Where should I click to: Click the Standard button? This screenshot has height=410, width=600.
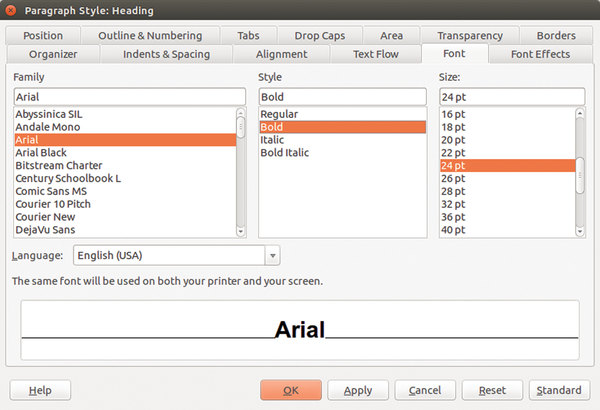559,390
